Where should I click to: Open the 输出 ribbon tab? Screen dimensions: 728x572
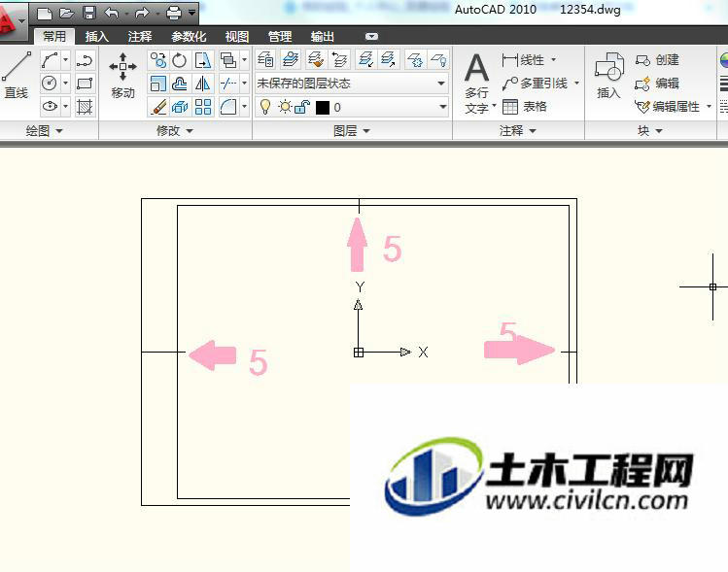(323, 36)
